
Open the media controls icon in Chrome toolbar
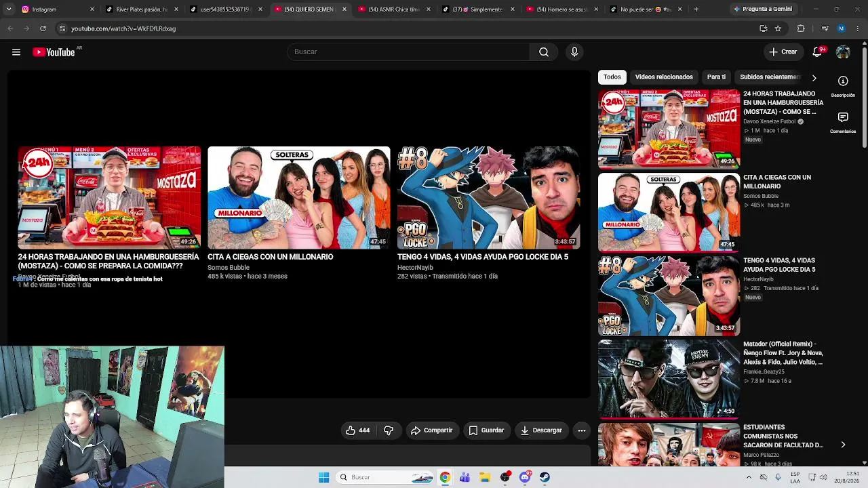point(825,28)
